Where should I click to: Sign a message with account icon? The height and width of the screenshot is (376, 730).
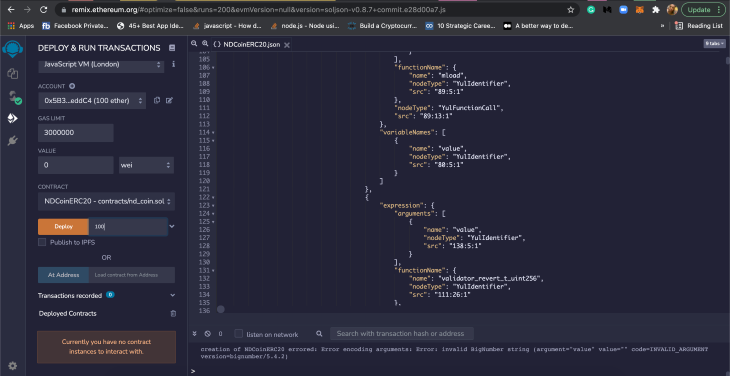169,100
